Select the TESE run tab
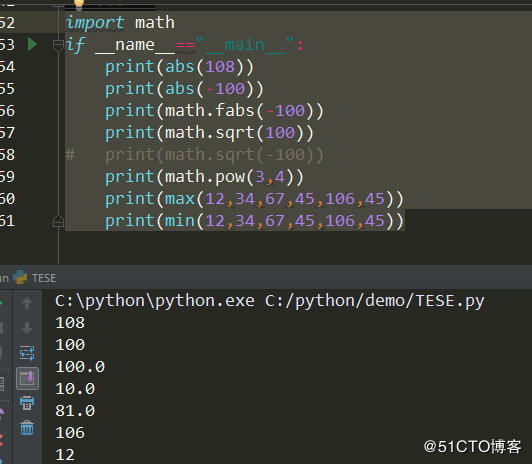This screenshot has width=532, height=464. click(x=44, y=278)
